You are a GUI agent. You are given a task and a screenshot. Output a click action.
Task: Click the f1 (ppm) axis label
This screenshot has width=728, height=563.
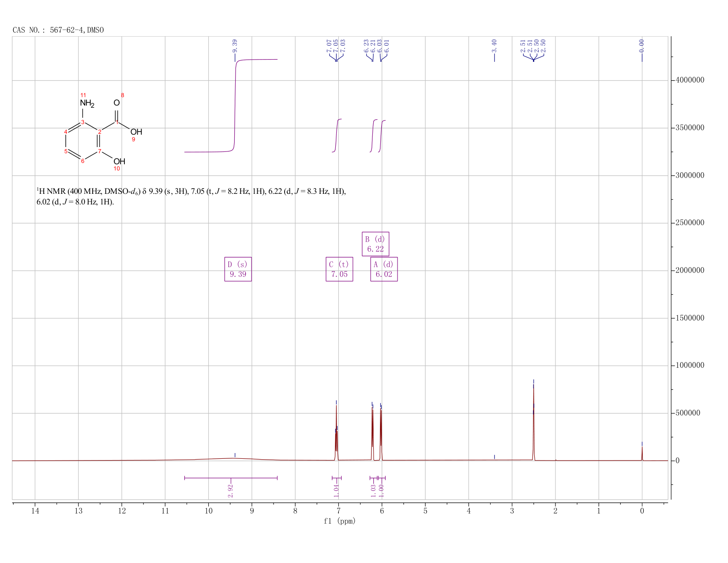tap(340, 521)
